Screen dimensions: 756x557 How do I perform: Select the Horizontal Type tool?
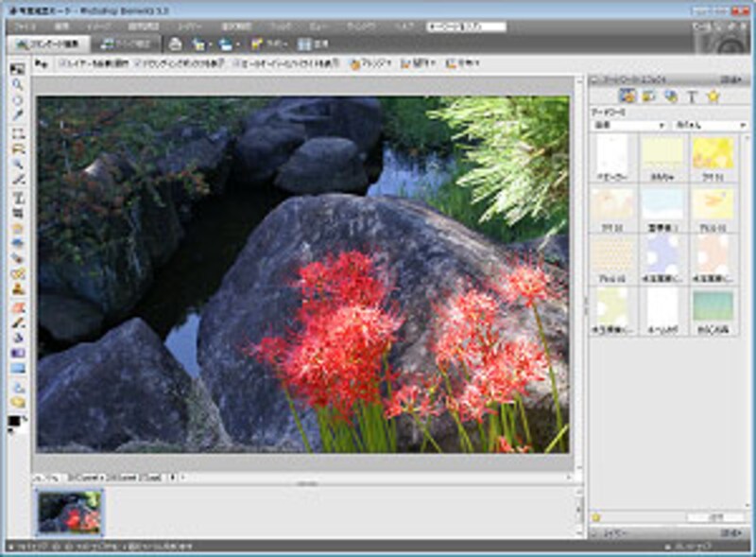coord(17,197)
